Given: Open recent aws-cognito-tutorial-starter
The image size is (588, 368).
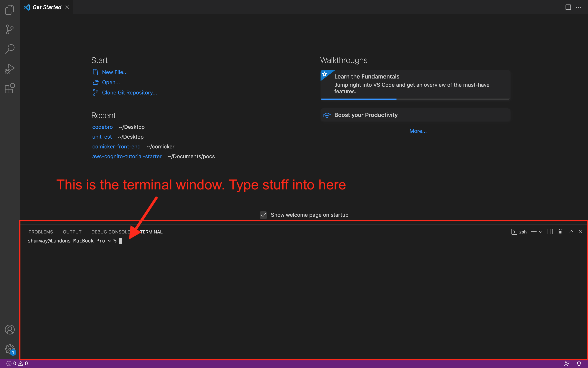Looking at the screenshot, I should tap(127, 156).
